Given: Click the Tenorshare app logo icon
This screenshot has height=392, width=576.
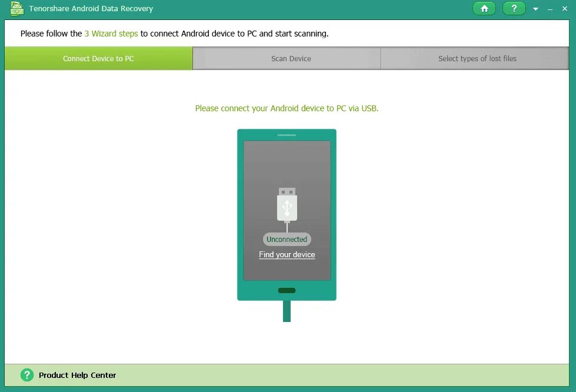Looking at the screenshot, I should (16, 8).
